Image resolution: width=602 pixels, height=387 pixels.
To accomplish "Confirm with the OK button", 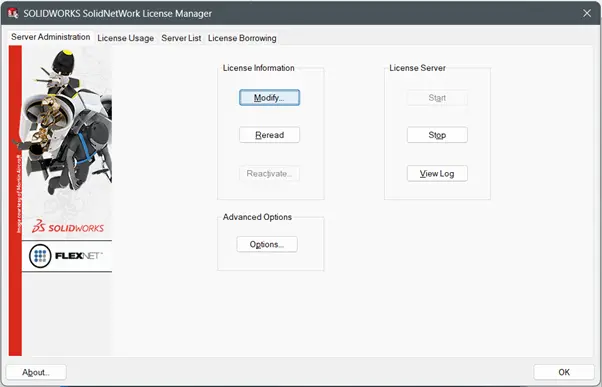I will tap(564, 372).
